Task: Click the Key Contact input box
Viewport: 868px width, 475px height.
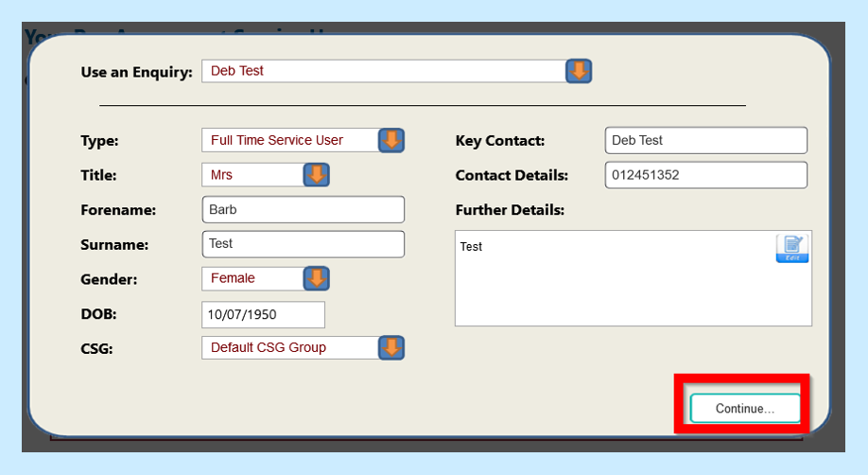Action: pyautogui.click(x=705, y=140)
